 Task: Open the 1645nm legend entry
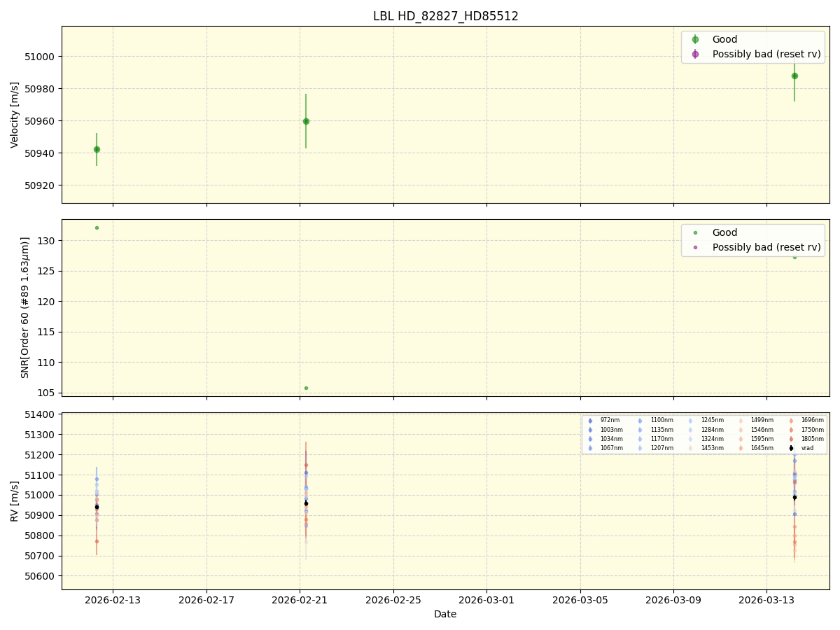click(x=762, y=448)
